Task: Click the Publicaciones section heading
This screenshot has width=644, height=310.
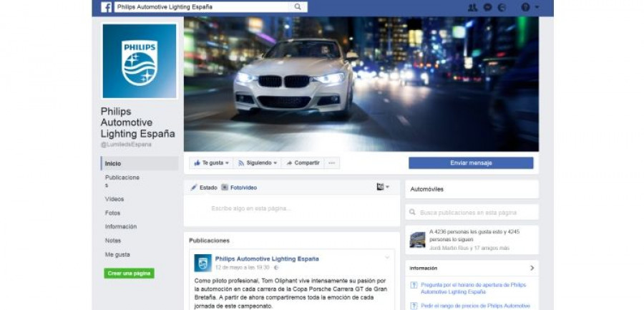Action: 209,241
